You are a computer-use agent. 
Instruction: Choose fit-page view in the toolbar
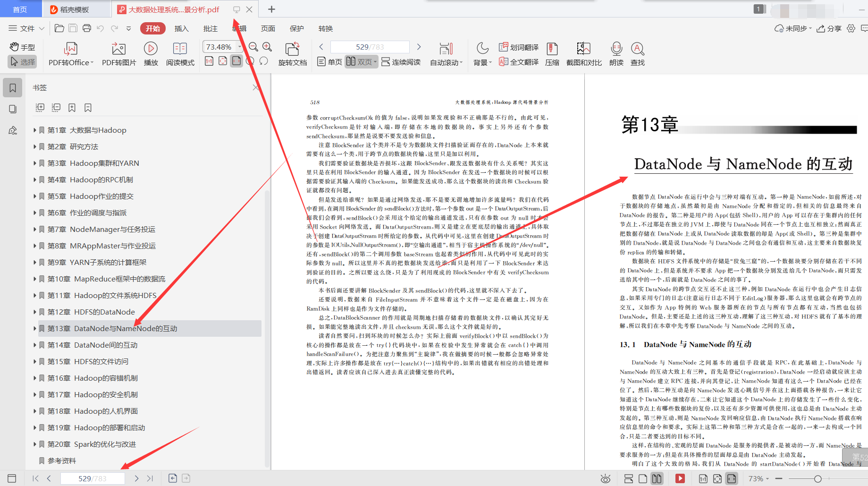coord(223,61)
